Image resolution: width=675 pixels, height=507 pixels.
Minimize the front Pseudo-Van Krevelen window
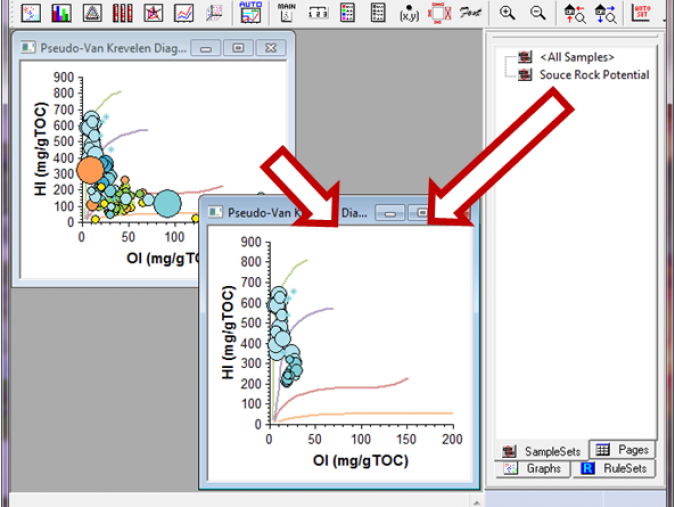(x=390, y=213)
